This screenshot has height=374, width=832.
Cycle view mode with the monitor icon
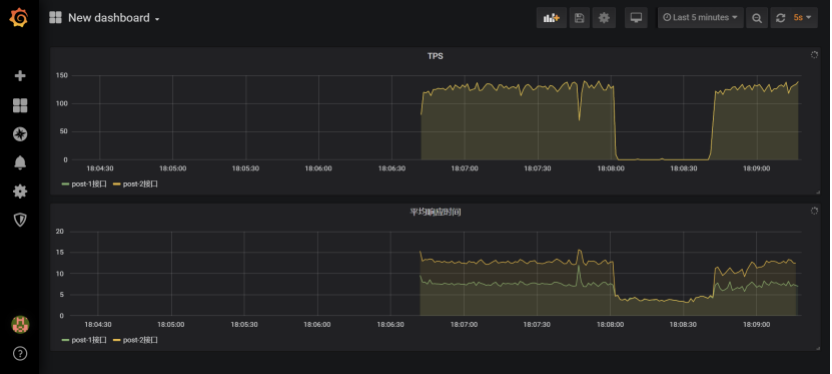pyautogui.click(x=636, y=18)
